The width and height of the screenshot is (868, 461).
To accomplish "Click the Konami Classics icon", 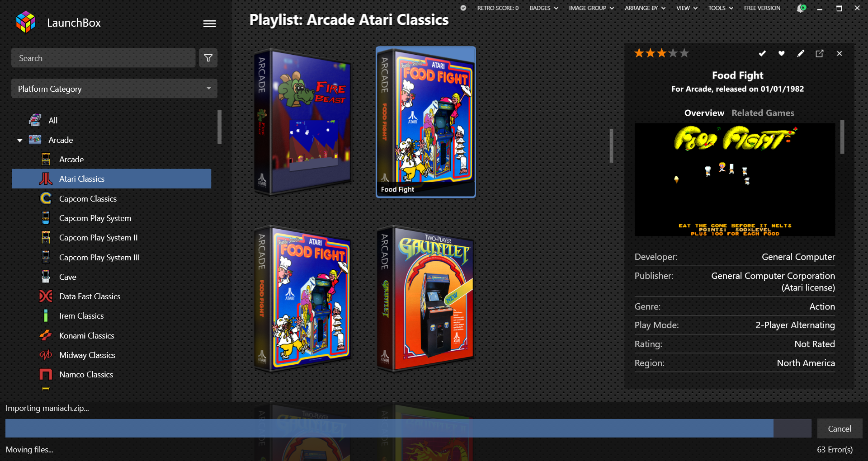I will [46, 335].
